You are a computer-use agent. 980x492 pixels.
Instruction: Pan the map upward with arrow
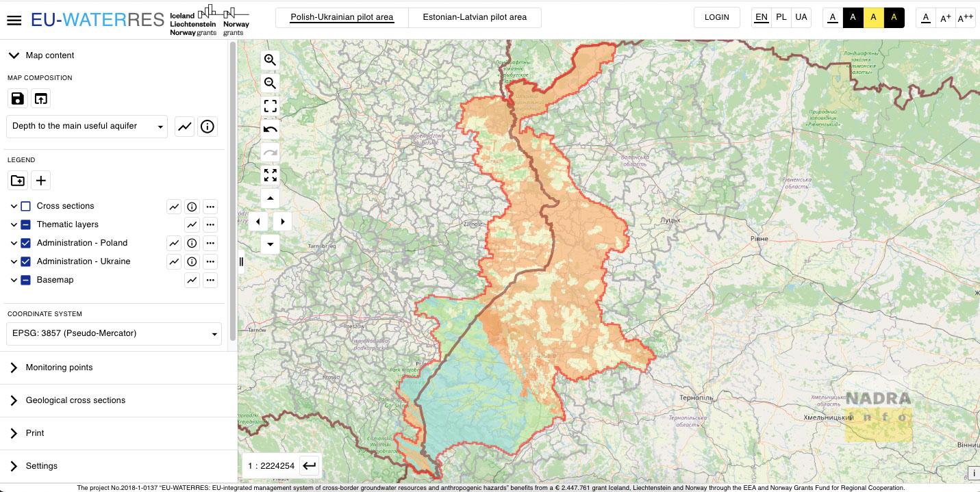point(271,198)
